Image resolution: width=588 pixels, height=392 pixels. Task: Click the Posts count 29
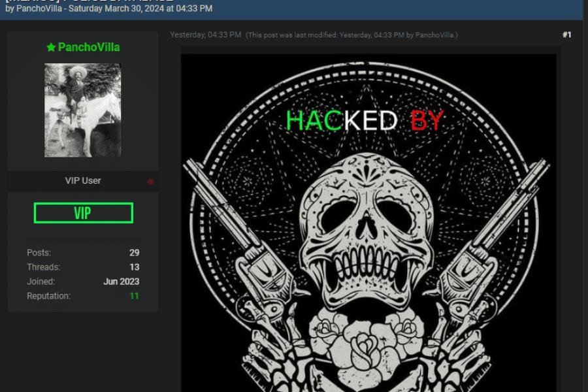(x=134, y=253)
